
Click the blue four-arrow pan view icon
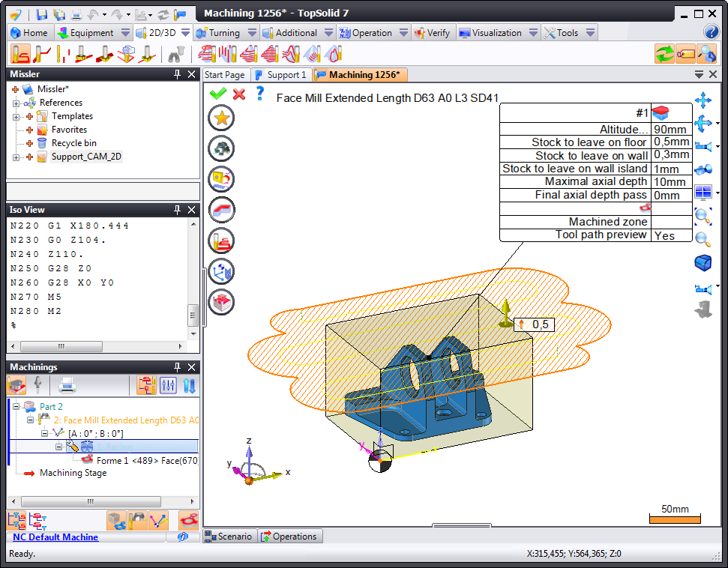703,100
